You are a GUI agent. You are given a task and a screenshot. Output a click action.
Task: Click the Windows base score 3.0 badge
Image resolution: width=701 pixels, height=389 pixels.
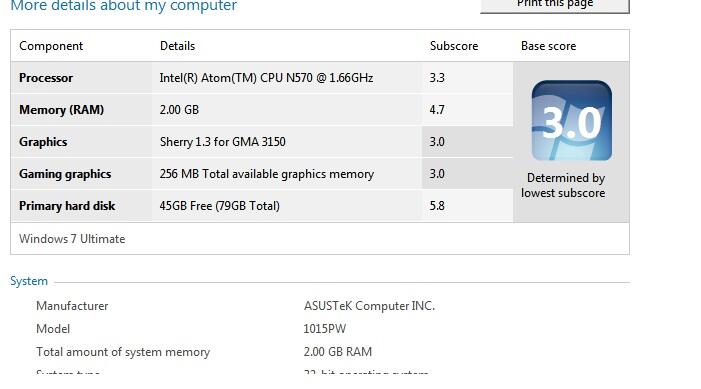point(571,120)
